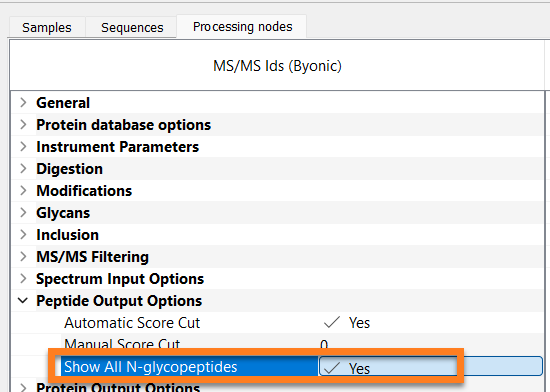Image resolution: width=550 pixels, height=392 pixels.
Task: Expand the Digestion section chevron
Action: point(23,169)
